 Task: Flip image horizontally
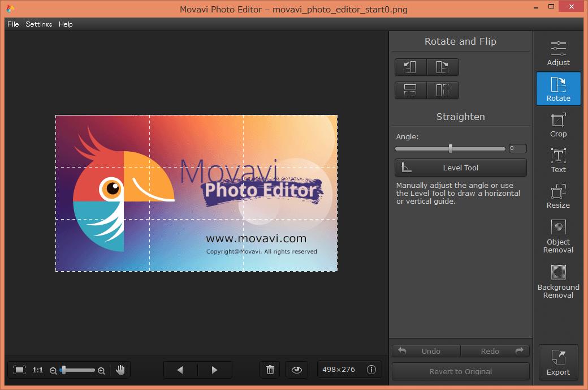point(443,90)
